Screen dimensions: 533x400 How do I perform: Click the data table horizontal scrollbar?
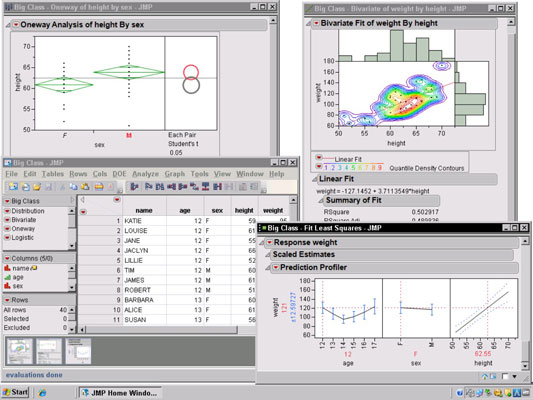click(161, 329)
